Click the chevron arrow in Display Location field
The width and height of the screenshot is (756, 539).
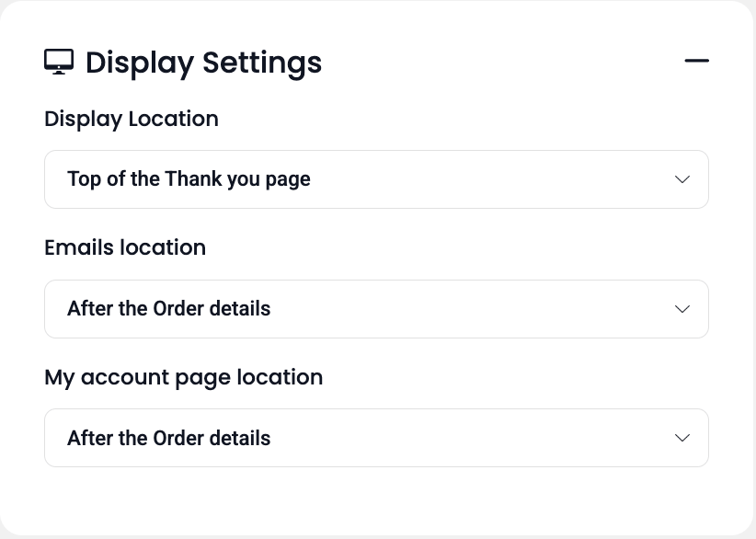click(x=682, y=179)
